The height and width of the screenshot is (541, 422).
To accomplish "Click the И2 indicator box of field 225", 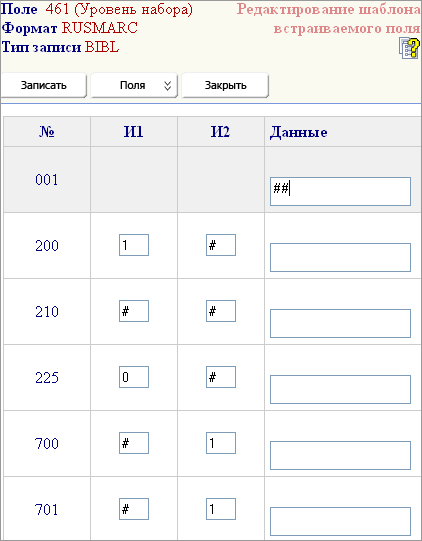I will pyautogui.click(x=221, y=377).
